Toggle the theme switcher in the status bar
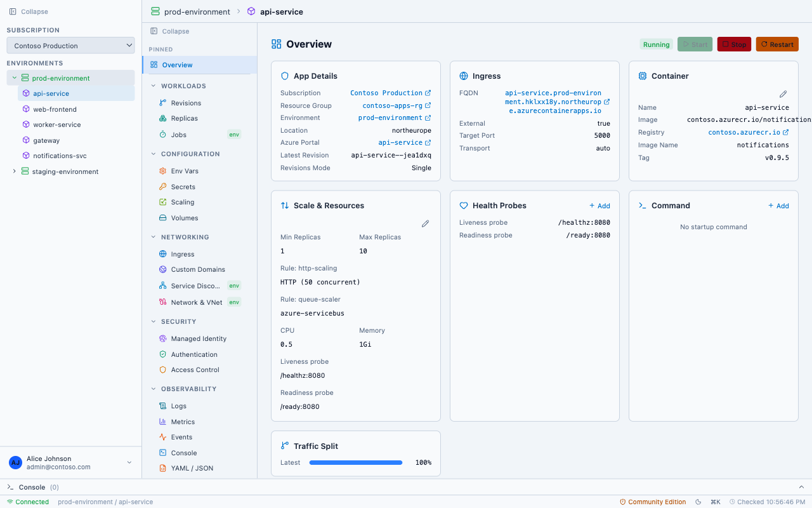 (698, 502)
